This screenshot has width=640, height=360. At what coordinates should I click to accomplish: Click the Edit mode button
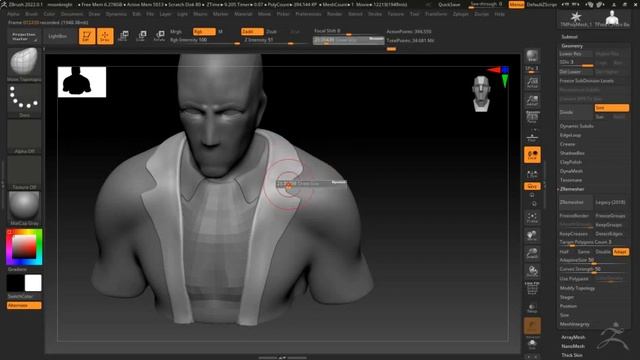pyautogui.click(x=87, y=36)
